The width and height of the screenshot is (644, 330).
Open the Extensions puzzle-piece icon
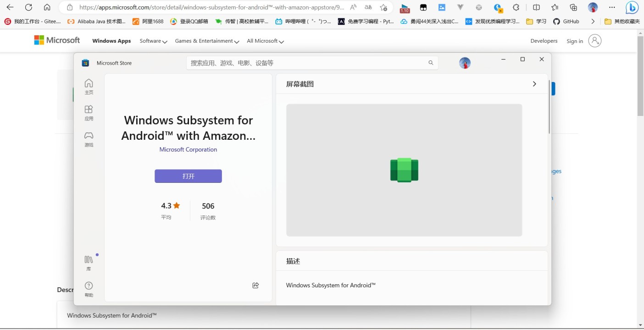click(x=516, y=7)
